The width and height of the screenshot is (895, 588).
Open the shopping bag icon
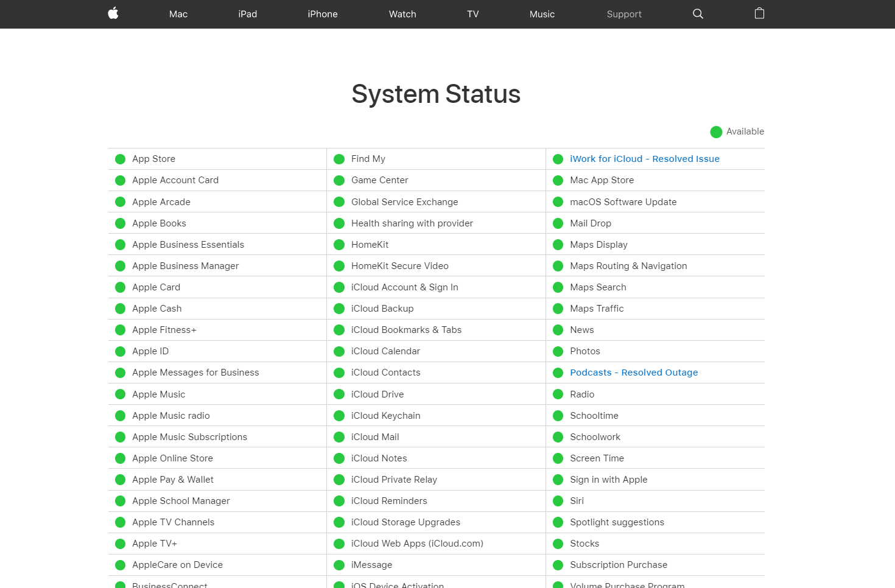(x=759, y=13)
